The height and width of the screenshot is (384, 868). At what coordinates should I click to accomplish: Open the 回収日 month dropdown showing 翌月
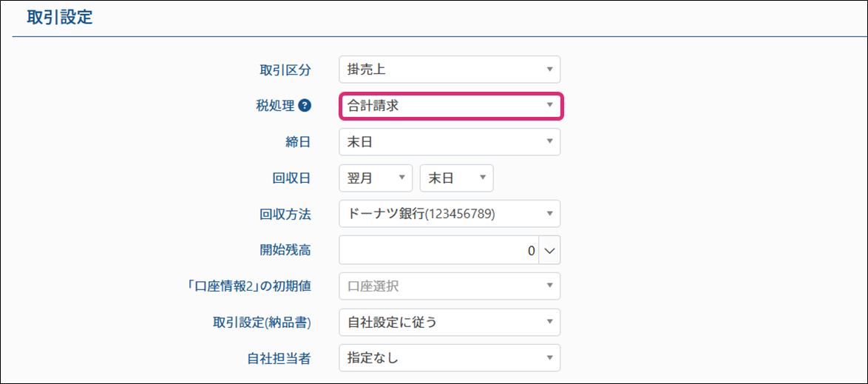(x=376, y=178)
